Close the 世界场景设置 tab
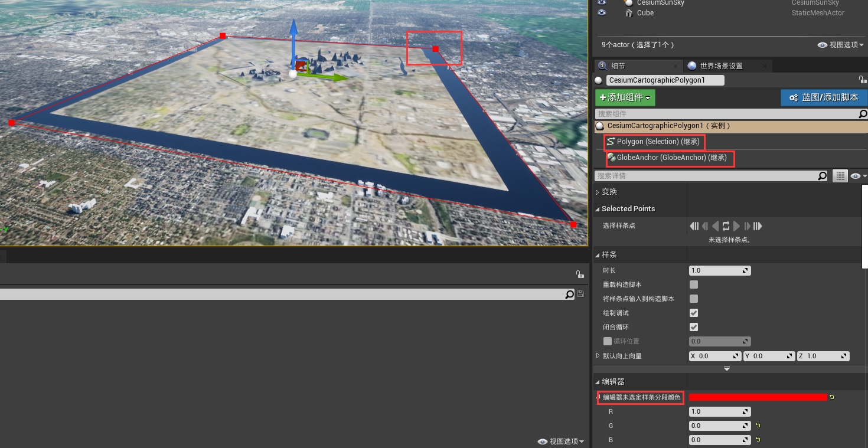This screenshot has width=868, height=448. tap(765, 66)
